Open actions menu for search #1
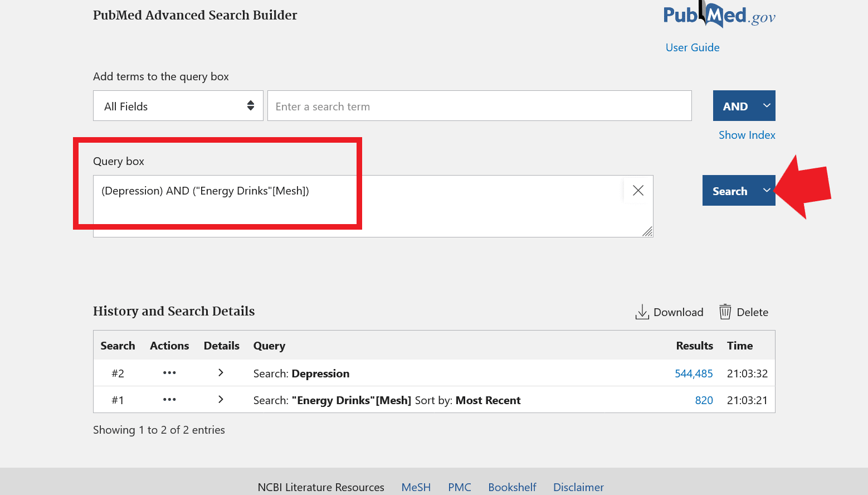The image size is (868, 495). pos(169,400)
